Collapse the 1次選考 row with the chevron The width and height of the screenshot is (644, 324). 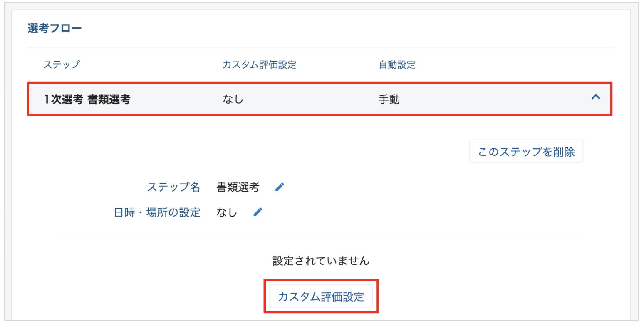click(x=595, y=97)
